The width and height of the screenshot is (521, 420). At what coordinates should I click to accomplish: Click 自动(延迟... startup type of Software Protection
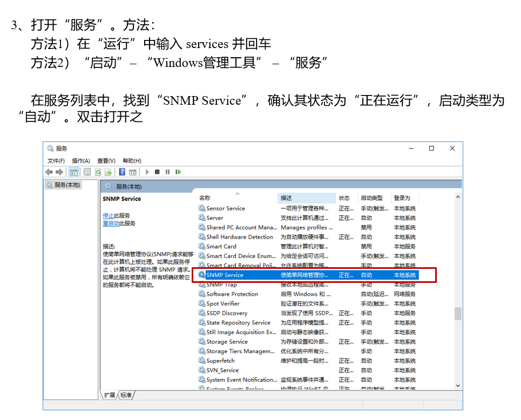(375, 294)
